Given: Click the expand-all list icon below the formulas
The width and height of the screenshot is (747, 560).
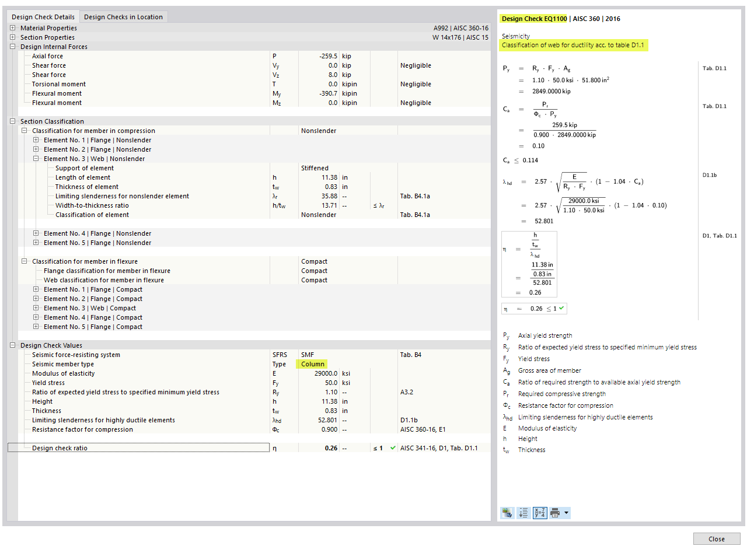Looking at the screenshot, I should pyautogui.click(x=523, y=513).
